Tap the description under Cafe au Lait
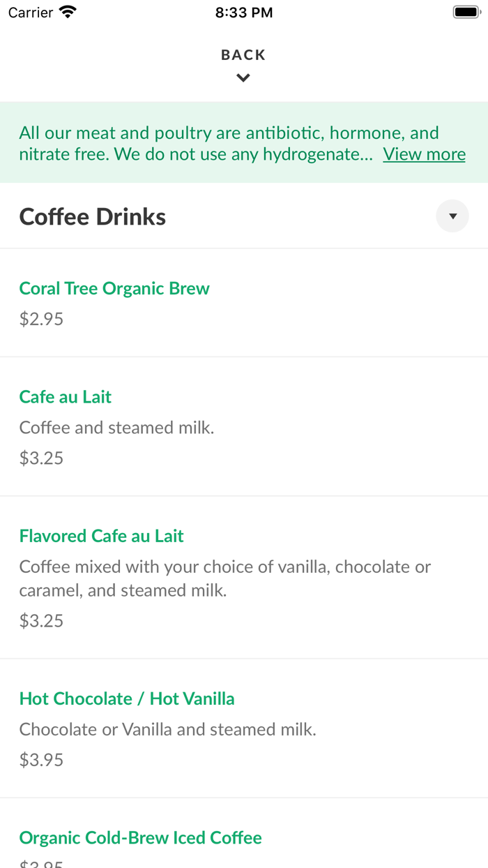 [116, 427]
